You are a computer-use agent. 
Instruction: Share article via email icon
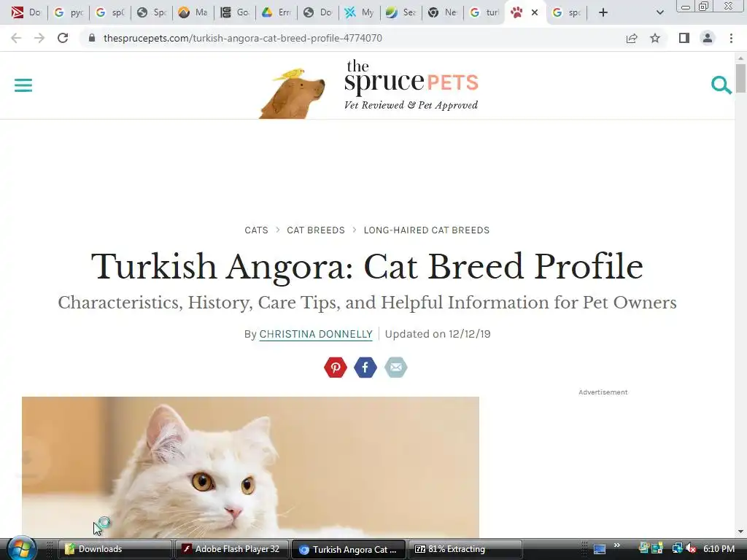tap(396, 367)
